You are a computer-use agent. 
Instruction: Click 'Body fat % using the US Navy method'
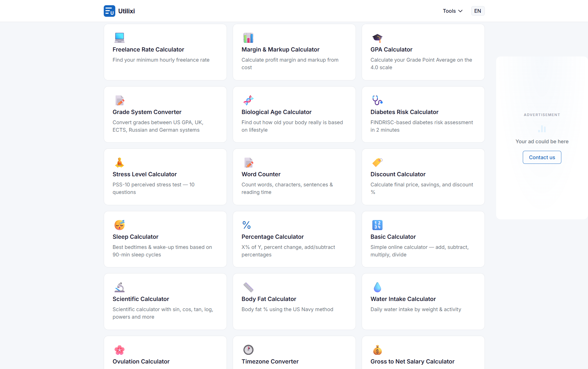287,309
